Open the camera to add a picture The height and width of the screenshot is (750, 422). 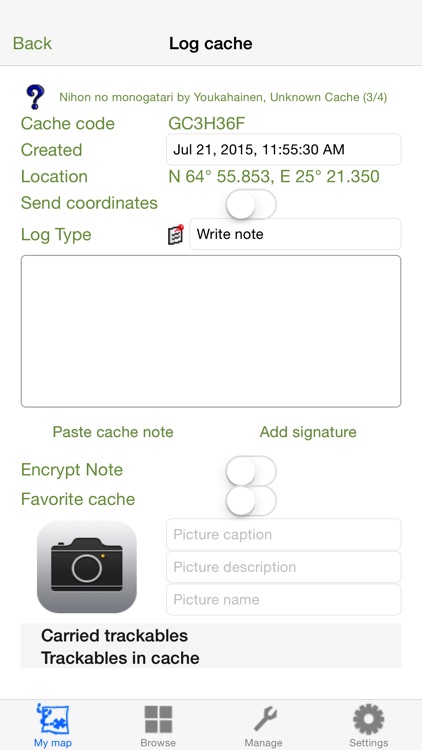tap(87, 567)
